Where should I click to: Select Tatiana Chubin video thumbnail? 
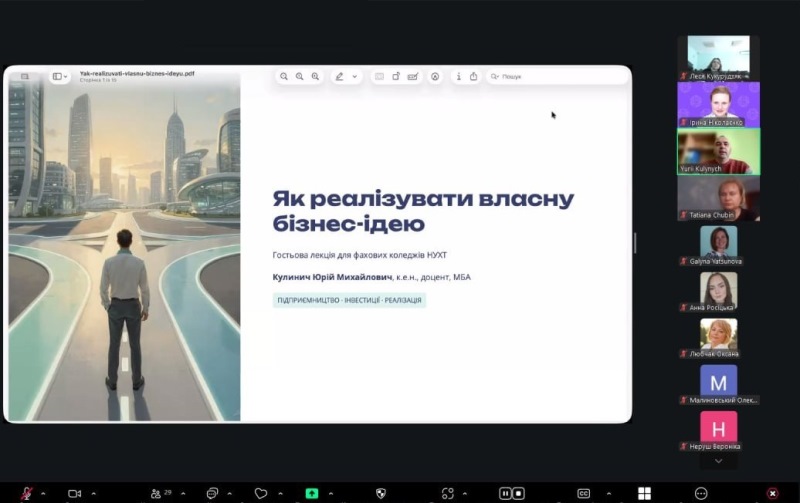[x=718, y=198]
